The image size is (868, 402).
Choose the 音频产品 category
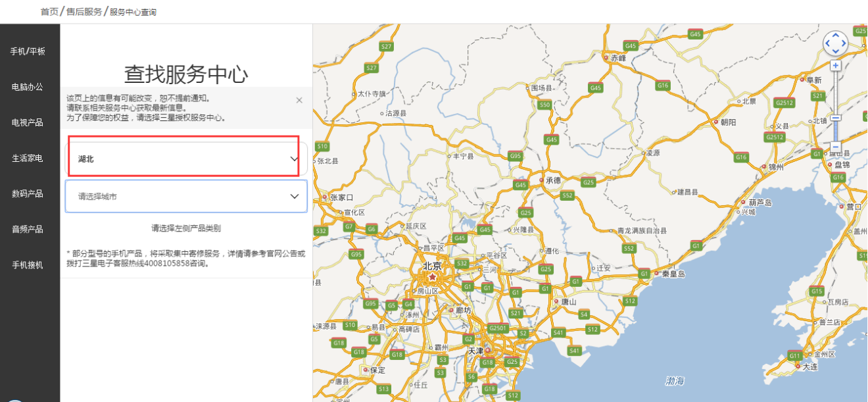(x=28, y=229)
